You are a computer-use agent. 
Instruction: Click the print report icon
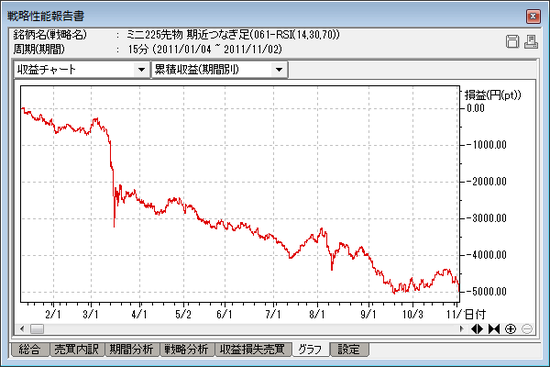click(531, 42)
